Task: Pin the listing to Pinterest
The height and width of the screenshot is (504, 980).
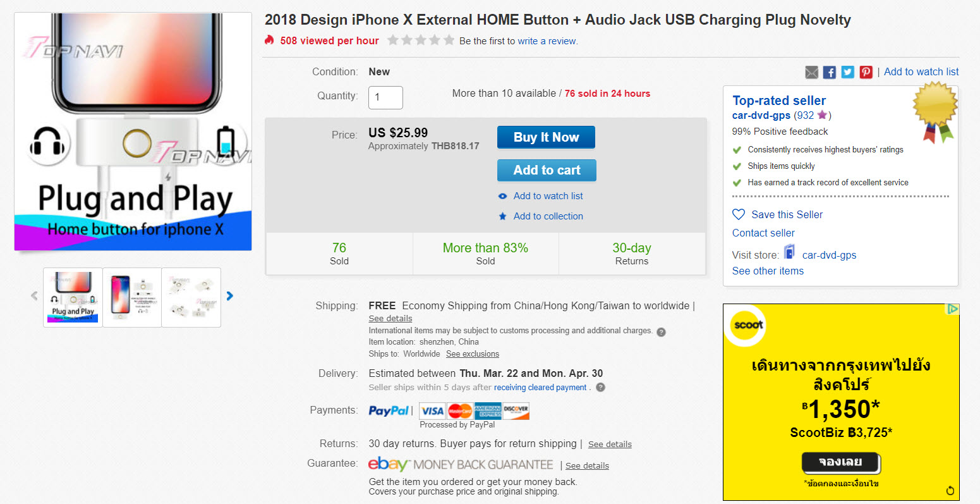Action: (865, 71)
